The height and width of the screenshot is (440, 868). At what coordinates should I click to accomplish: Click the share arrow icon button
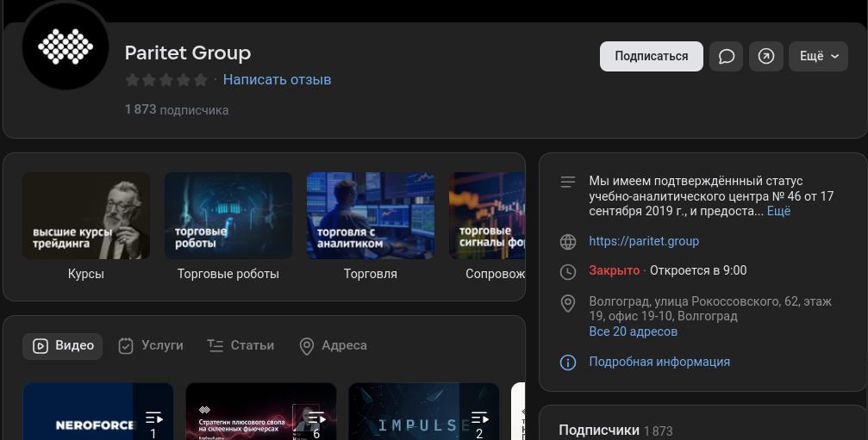(x=766, y=56)
